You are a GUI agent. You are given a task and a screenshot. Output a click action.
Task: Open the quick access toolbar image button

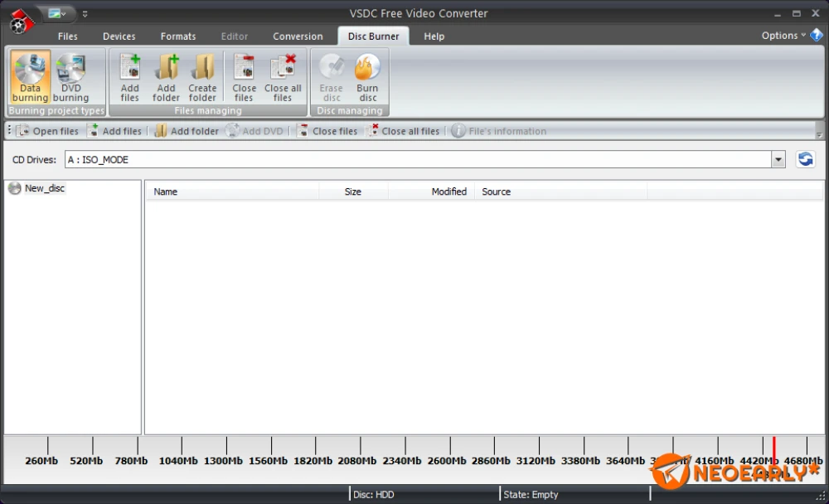pos(56,14)
